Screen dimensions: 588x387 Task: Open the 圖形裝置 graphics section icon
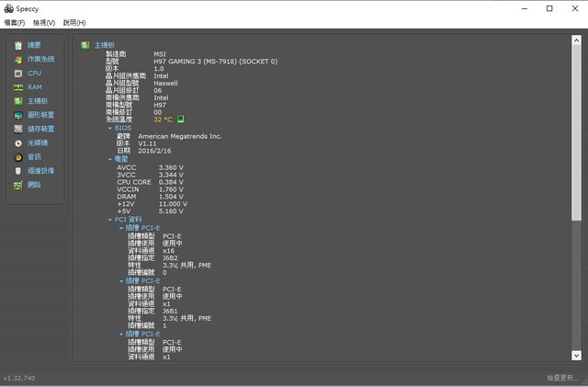tap(17, 115)
